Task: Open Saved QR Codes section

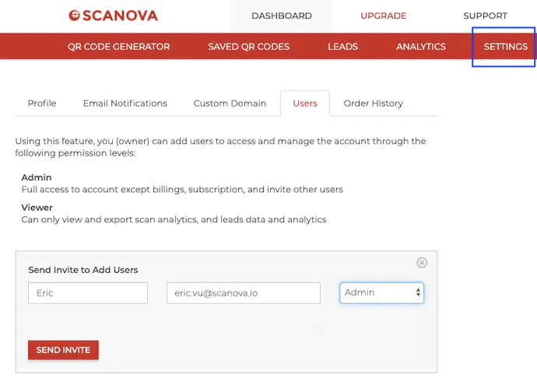Action: tap(248, 47)
